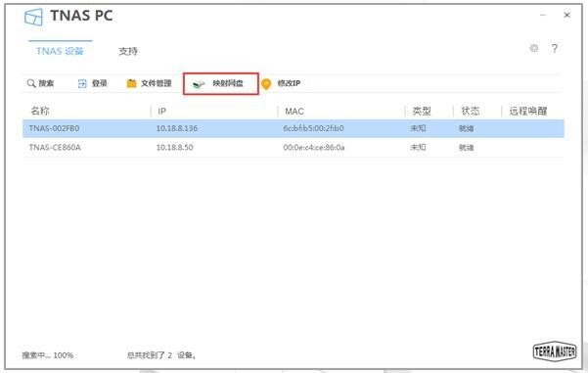
Task: Click the 修改IP button label
Action: 289,83
